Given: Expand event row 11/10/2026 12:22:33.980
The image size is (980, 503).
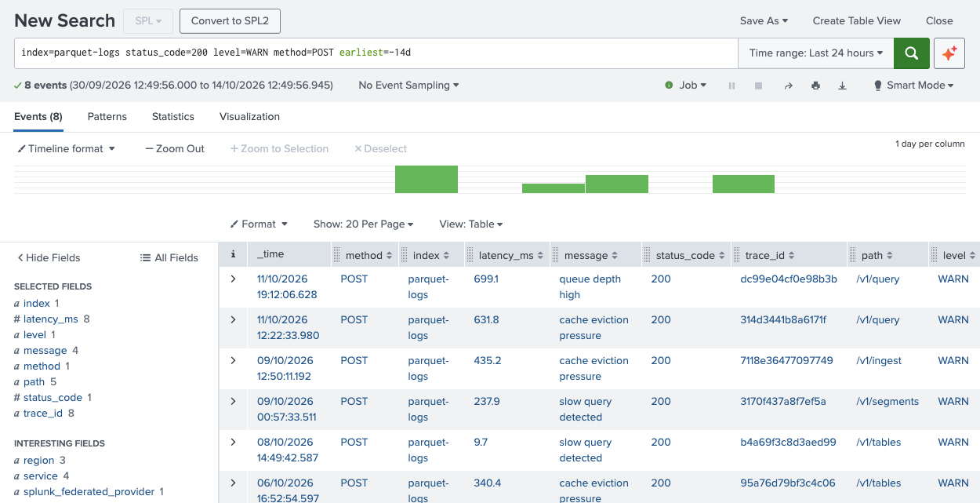Looking at the screenshot, I should tap(233, 319).
